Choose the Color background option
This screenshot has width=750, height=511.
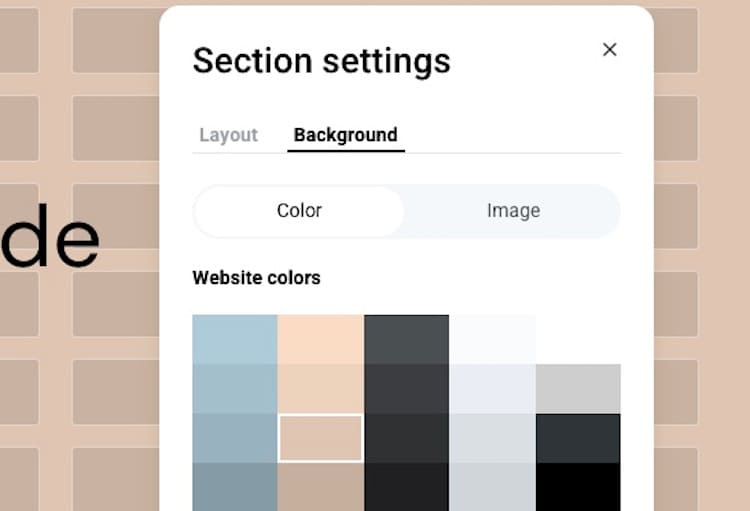point(299,211)
